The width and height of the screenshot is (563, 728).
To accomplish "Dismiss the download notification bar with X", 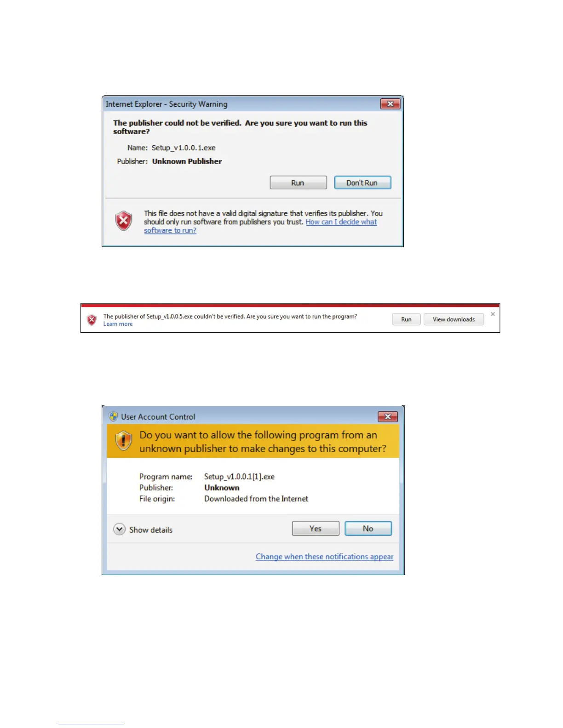I will tap(493, 314).
